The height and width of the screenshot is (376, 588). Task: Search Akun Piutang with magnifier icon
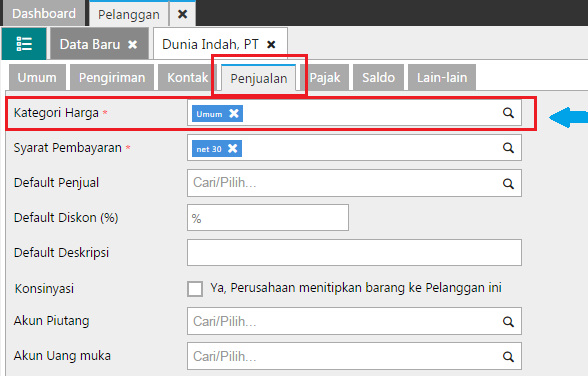(508, 321)
